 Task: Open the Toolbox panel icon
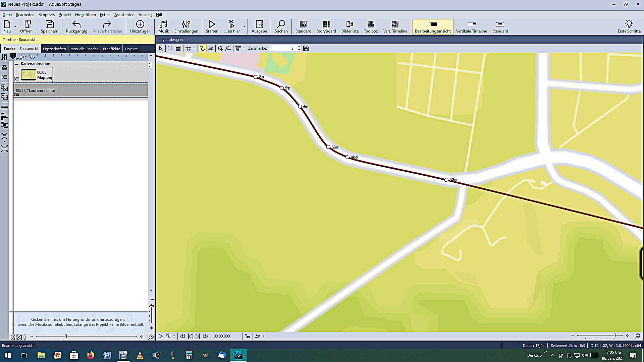(371, 26)
